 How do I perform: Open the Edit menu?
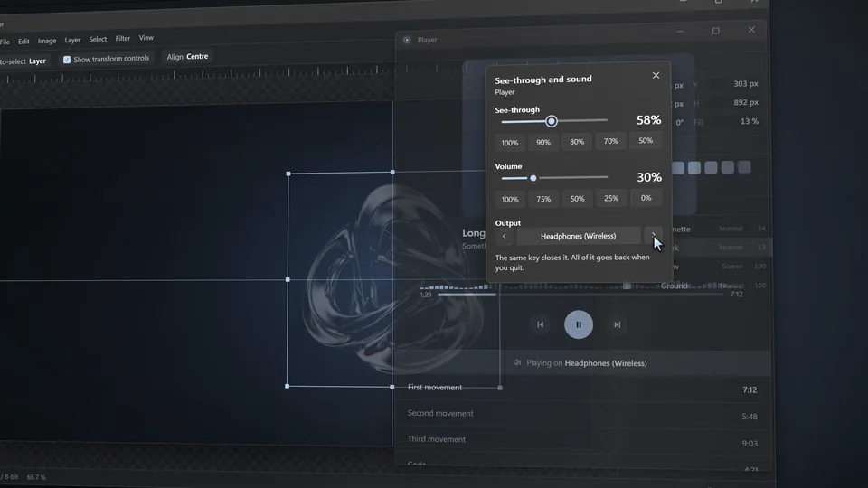click(x=24, y=42)
